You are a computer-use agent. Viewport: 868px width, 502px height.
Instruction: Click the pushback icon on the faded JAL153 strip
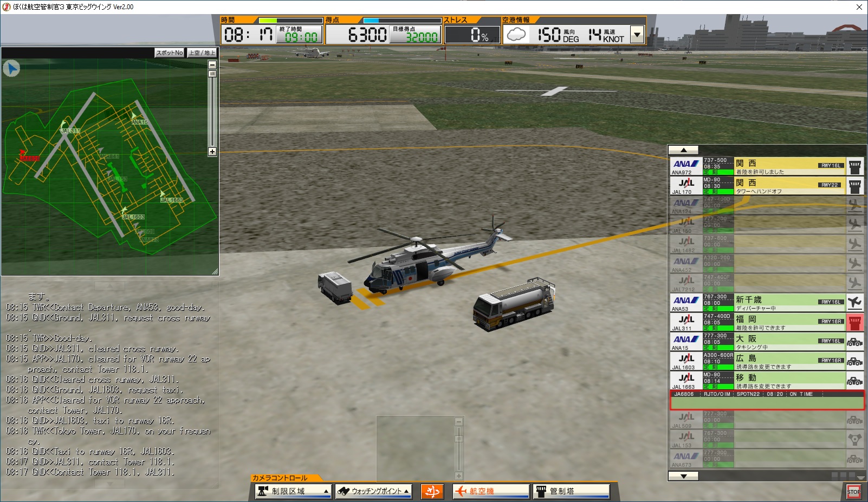pos(855,439)
